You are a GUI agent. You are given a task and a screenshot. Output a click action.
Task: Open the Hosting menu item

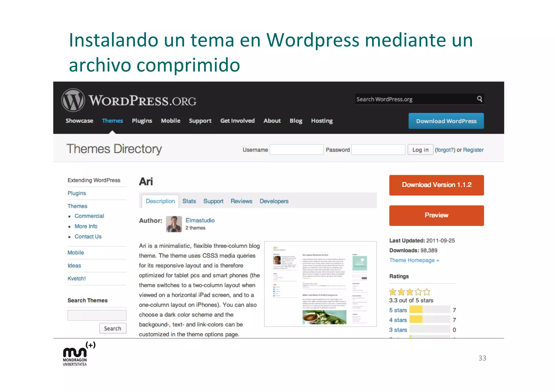(x=322, y=121)
